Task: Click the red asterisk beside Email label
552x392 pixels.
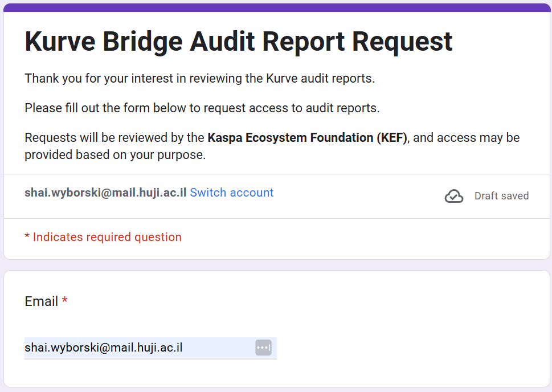Action: [65, 301]
